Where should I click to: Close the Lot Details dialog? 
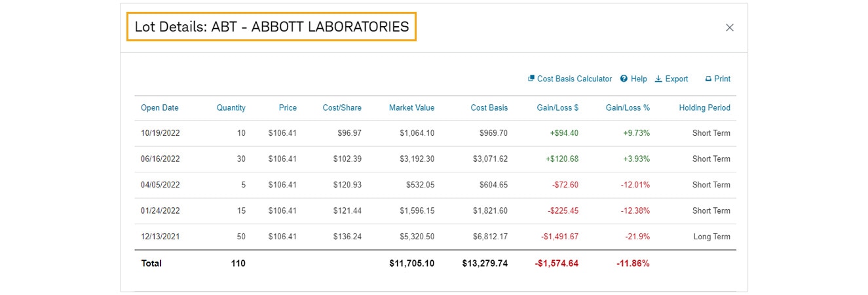coord(729,28)
